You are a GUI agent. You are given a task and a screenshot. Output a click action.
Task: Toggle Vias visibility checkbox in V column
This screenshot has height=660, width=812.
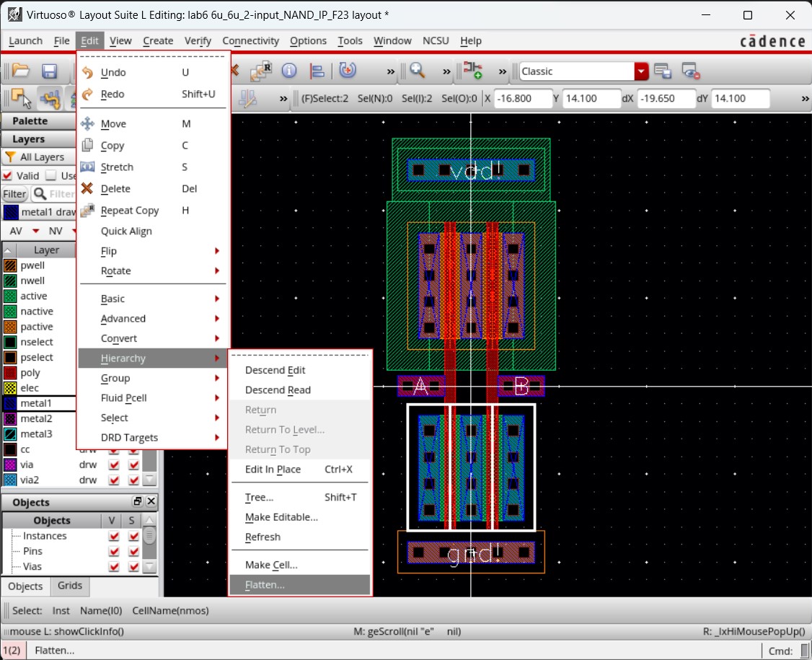(x=114, y=567)
